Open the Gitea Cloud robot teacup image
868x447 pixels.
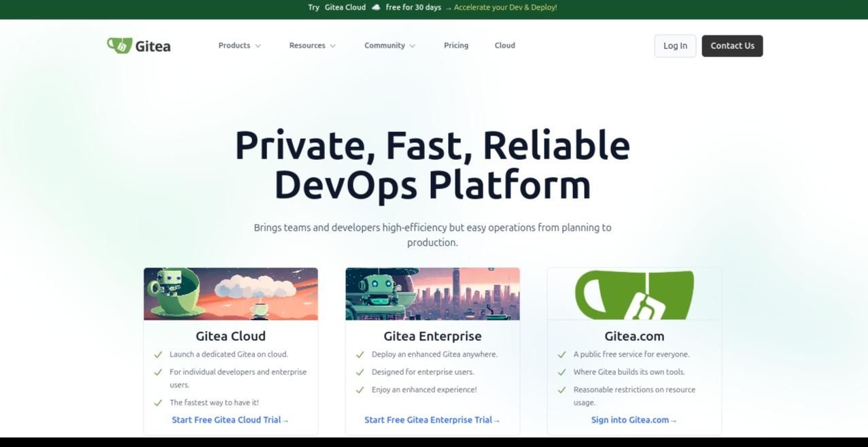(230, 294)
